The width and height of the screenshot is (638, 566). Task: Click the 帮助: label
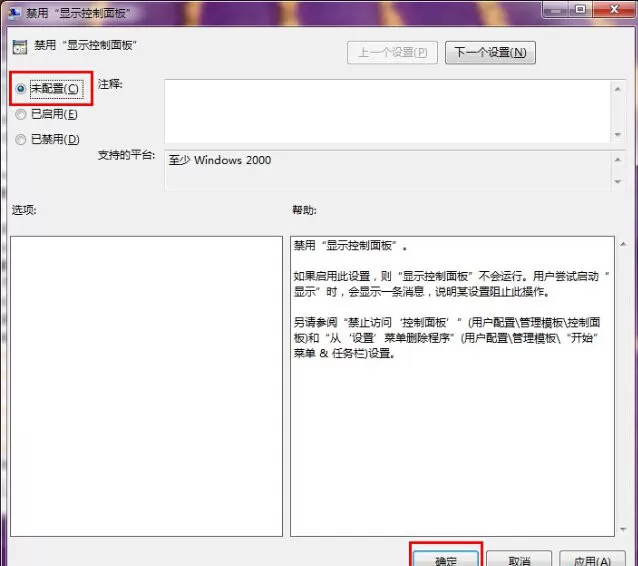304,210
